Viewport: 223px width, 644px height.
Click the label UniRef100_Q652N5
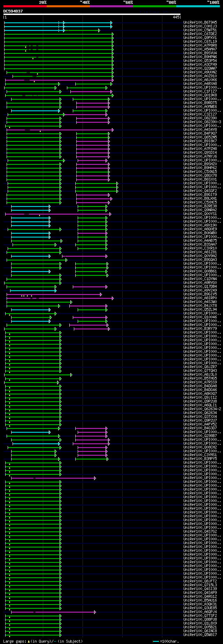pos(200,137)
